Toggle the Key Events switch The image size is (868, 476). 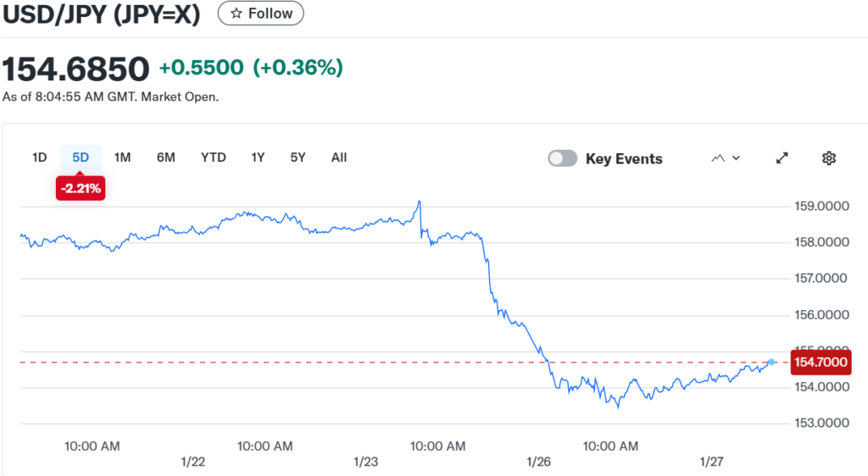pyautogui.click(x=563, y=158)
